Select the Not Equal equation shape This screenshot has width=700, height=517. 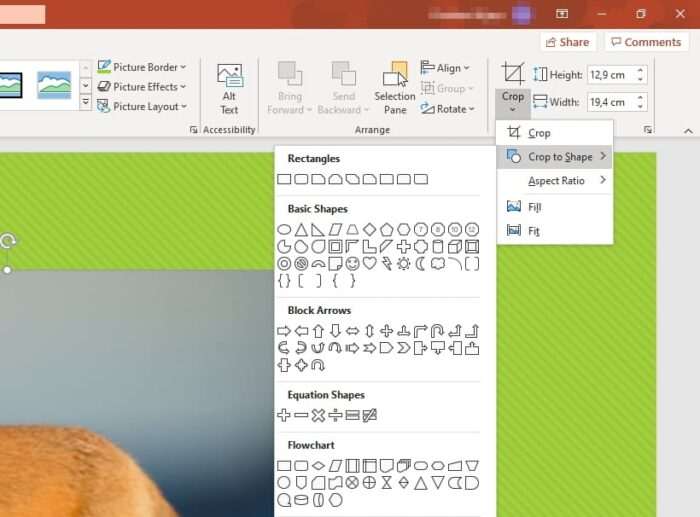click(369, 416)
